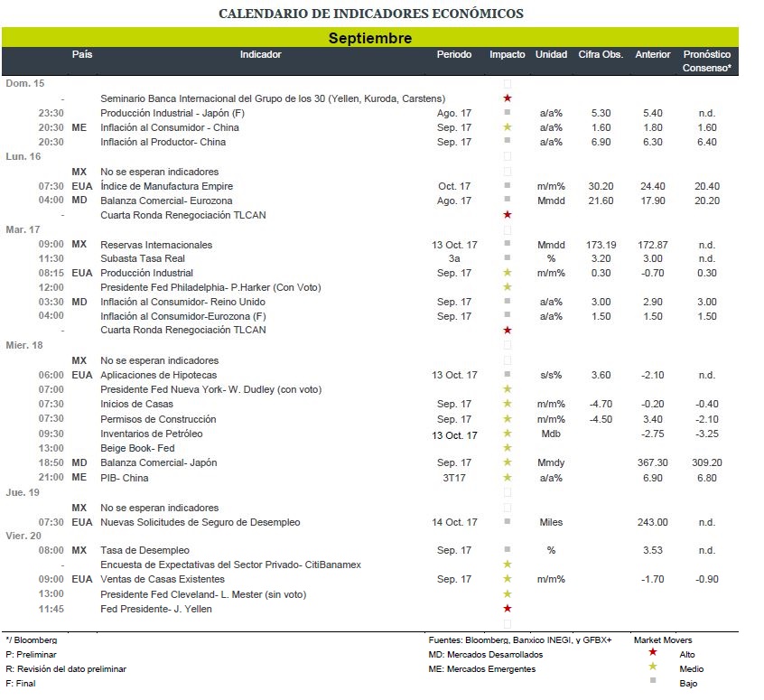Open the Ventas de Casas Existentes indicator

(164, 579)
